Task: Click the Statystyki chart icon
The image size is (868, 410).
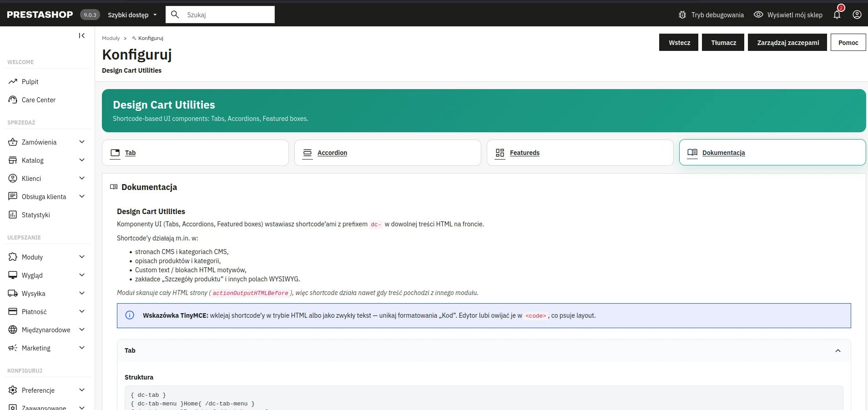Action: pos(13,215)
